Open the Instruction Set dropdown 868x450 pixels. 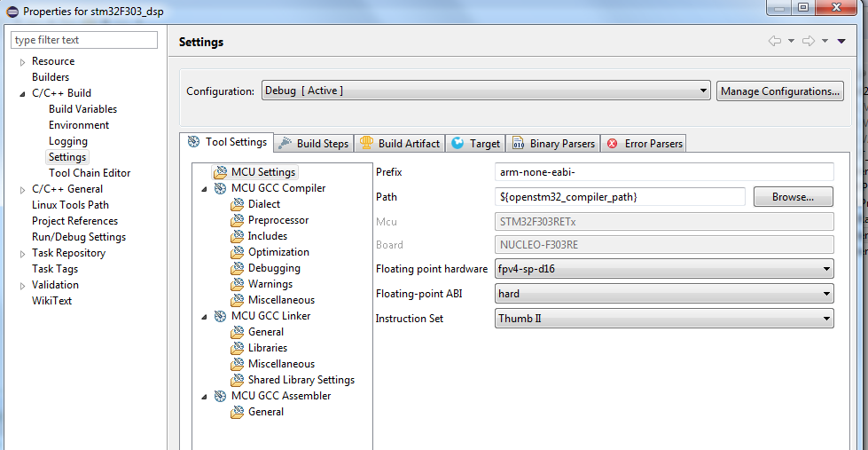[x=664, y=319]
